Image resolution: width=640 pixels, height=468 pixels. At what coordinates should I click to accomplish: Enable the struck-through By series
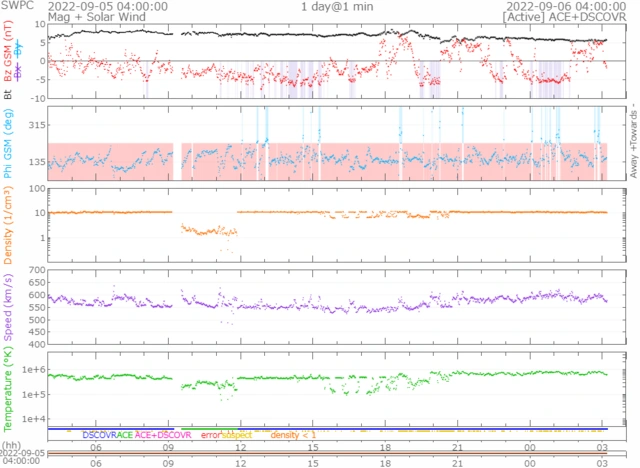pos(20,50)
